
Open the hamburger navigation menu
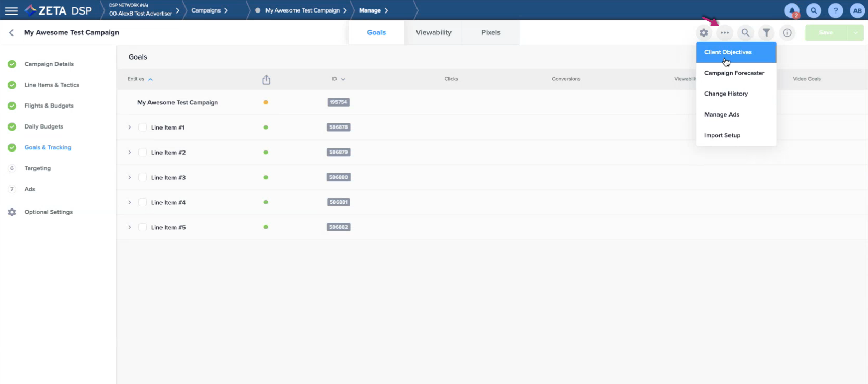[x=11, y=10]
